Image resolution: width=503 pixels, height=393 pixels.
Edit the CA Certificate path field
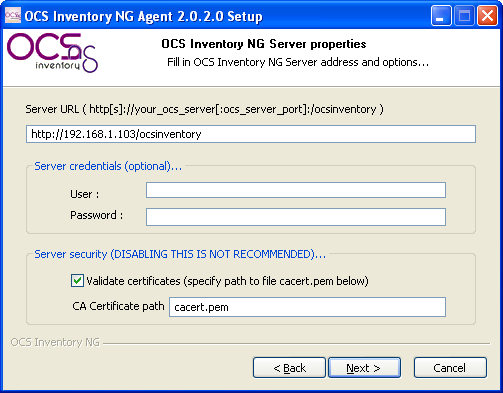pyautogui.click(x=307, y=307)
